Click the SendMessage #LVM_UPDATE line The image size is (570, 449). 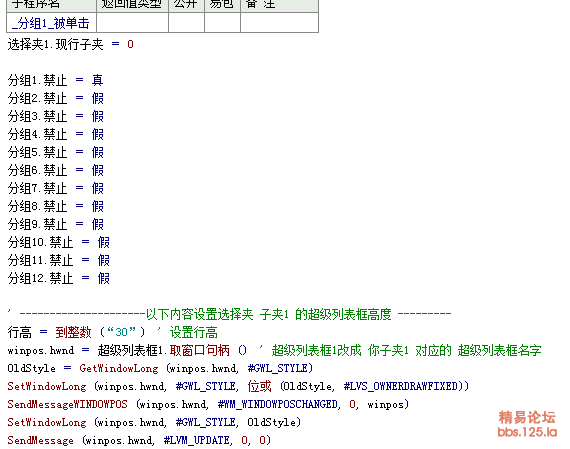click(139, 440)
